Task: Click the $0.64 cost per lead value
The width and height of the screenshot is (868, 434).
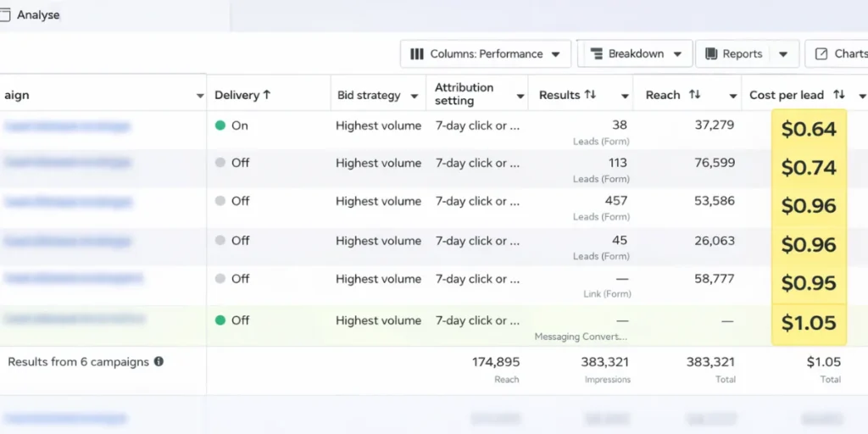Action: click(809, 129)
